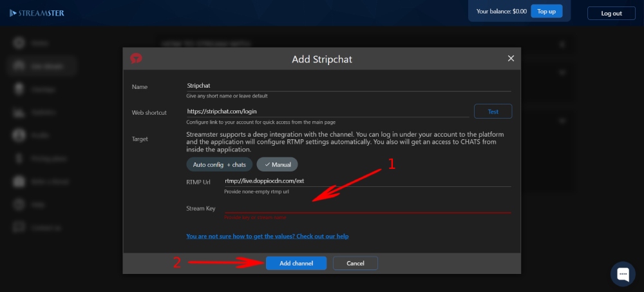This screenshot has width=644, height=292.
Task: Click the Log out button
Action: [x=611, y=13]
